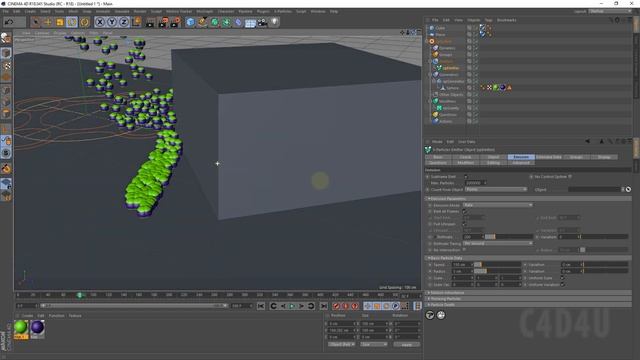This screenshot has width=640, height=360.
Task: Select the Scale tool
Action: pyautogui.click(x=60, y=22)
